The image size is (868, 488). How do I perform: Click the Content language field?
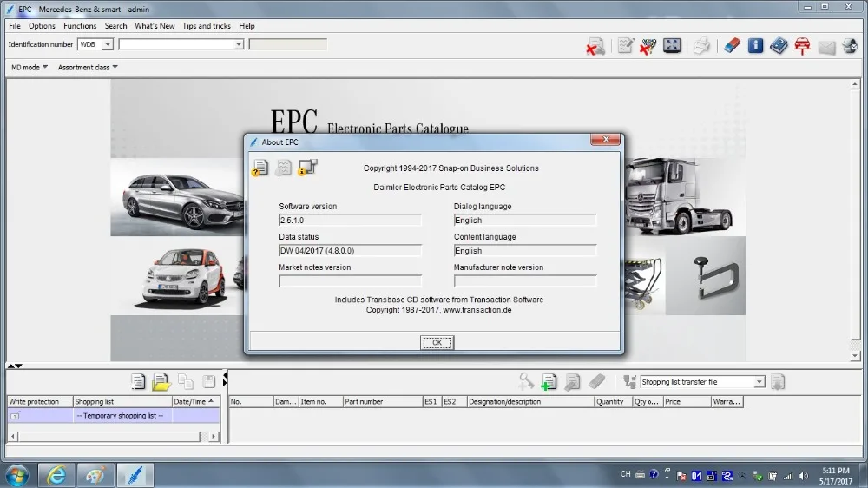(x=525, y=251)
